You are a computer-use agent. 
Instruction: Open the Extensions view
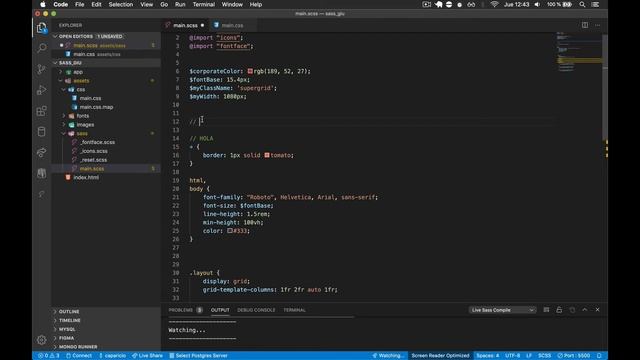click(x=42, y=111)
